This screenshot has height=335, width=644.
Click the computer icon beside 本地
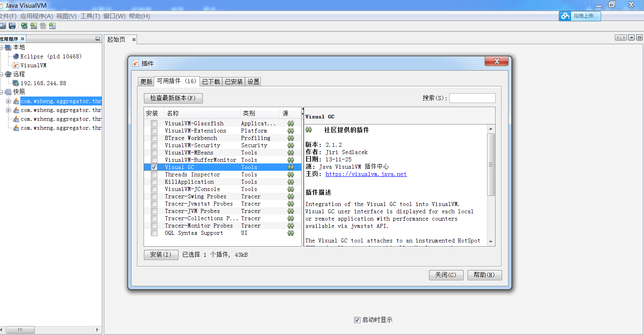coord(8,47)
